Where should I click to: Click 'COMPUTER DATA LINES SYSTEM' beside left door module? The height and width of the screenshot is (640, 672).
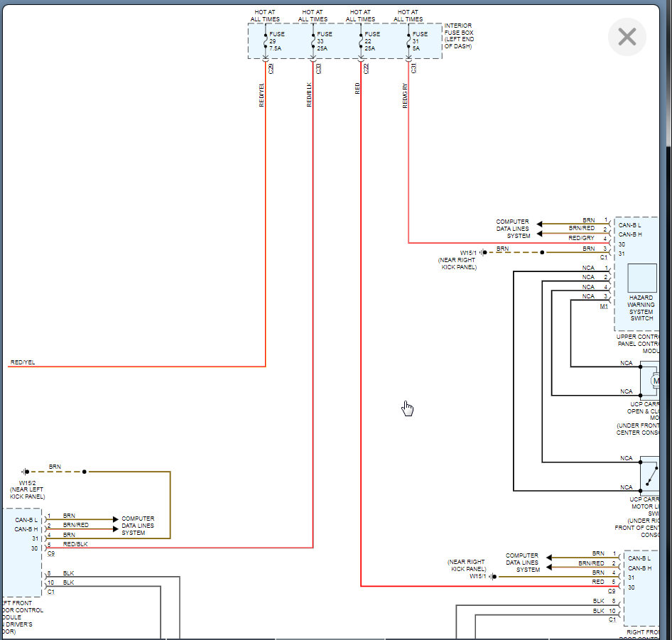(x=138, y=526)
